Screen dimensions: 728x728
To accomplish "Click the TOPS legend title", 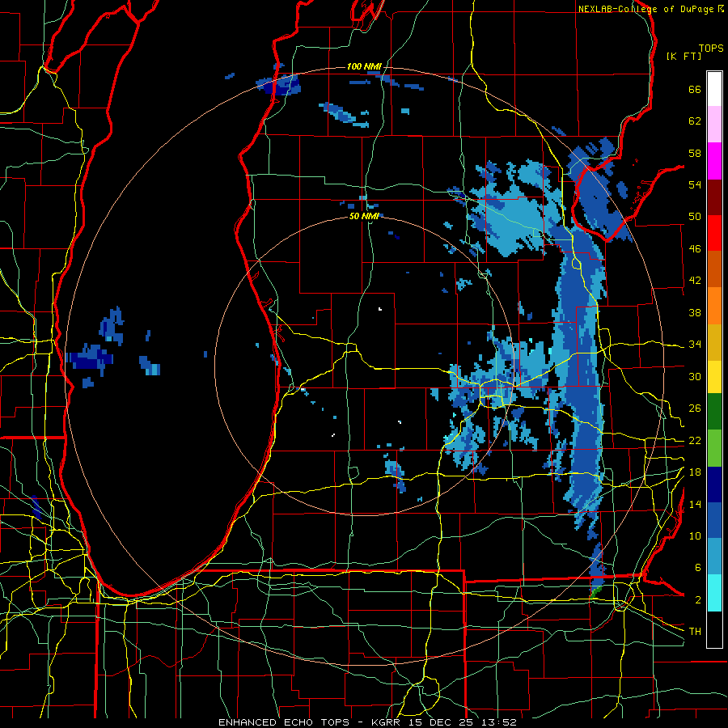I will coord(711,48).
